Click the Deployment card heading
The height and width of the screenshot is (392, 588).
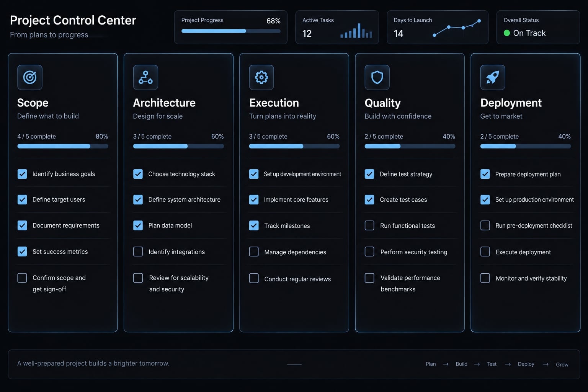[x=511, y=103]
